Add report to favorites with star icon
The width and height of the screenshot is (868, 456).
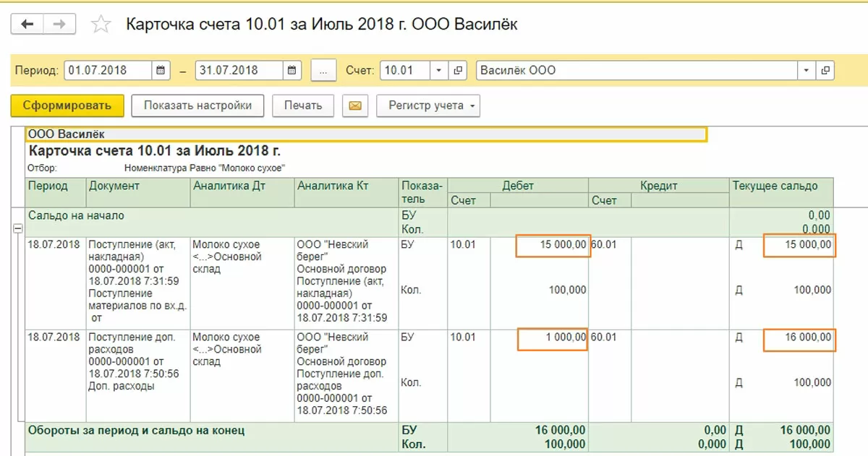pyautogui.click(x=101, y=25)
